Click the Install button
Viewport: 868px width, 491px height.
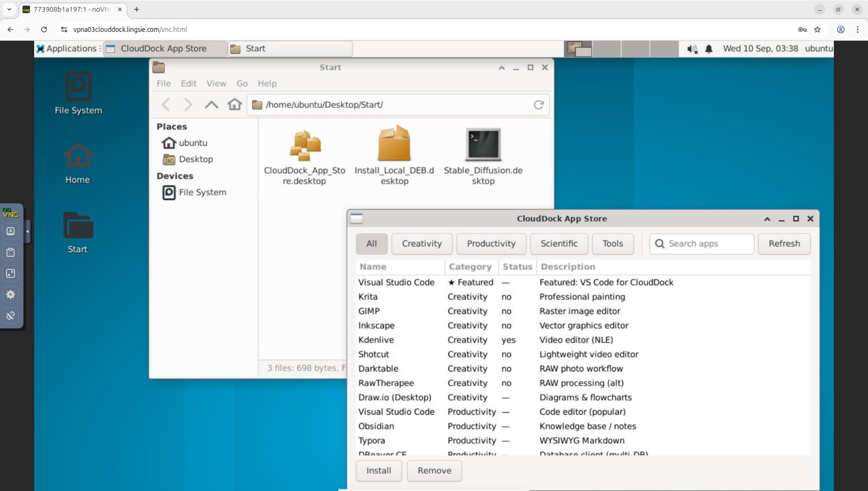378,471
